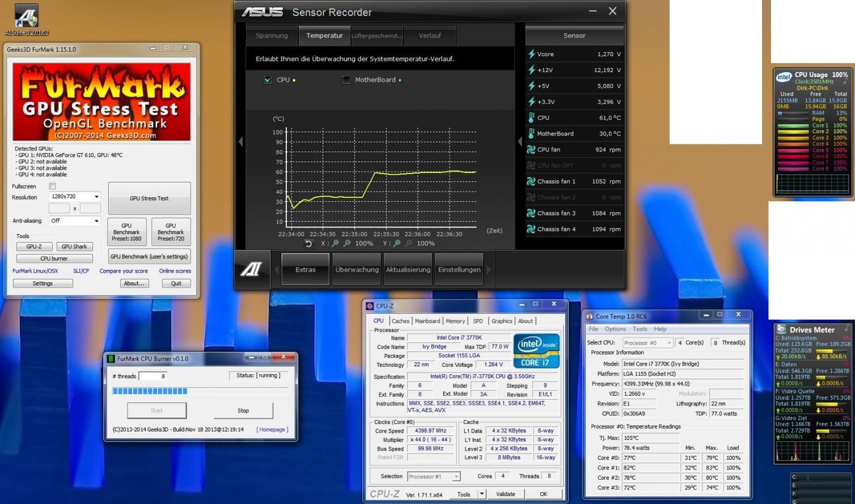This screenshot has height=504, width=855.
Task: Open the Options menu in Core Temp
Action: pyautogui.click(x=615, y=329)
